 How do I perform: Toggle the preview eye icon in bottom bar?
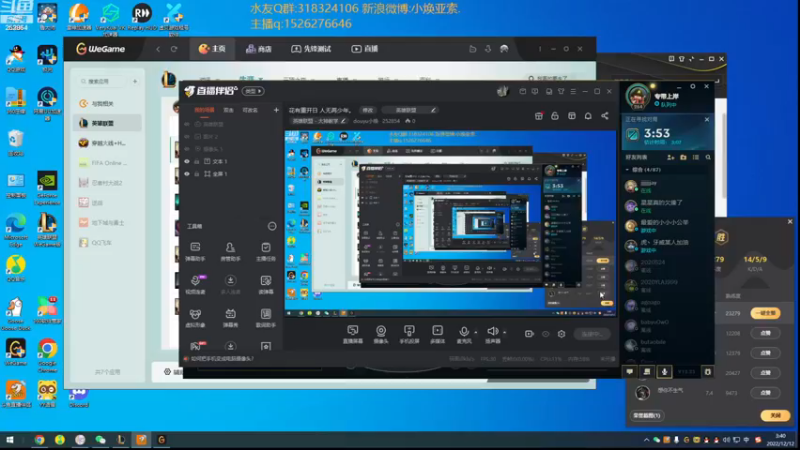[545, 334]
